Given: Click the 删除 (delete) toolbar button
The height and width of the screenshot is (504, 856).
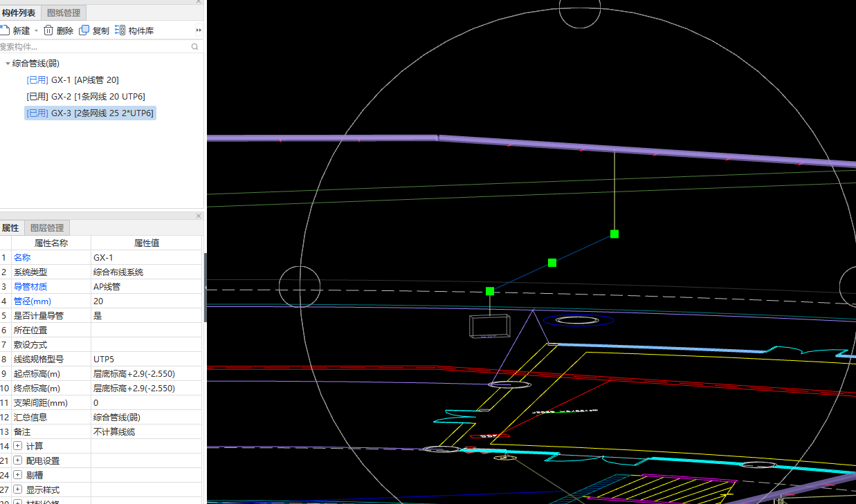Looking at the screenshot, I should [x=59, y=30].
